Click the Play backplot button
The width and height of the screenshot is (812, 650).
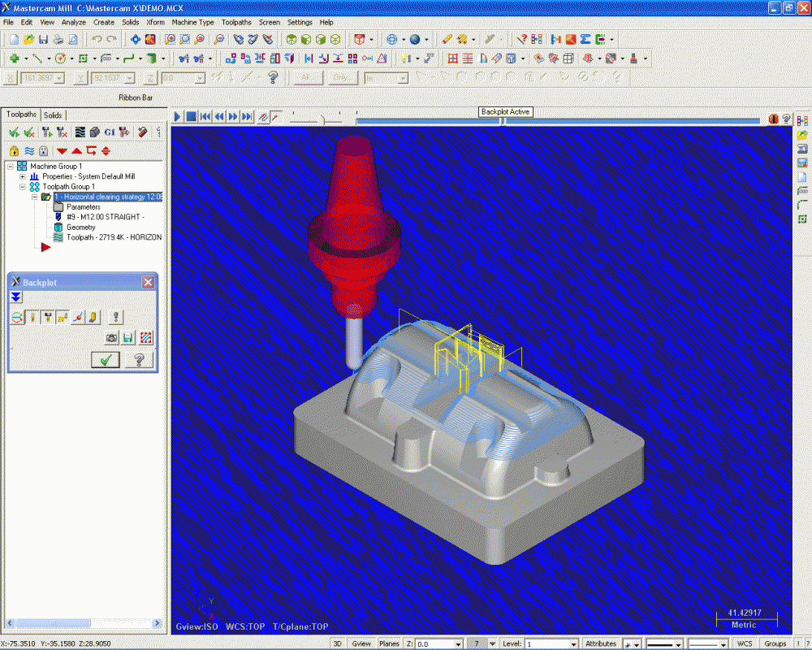(x=177, y=117)
